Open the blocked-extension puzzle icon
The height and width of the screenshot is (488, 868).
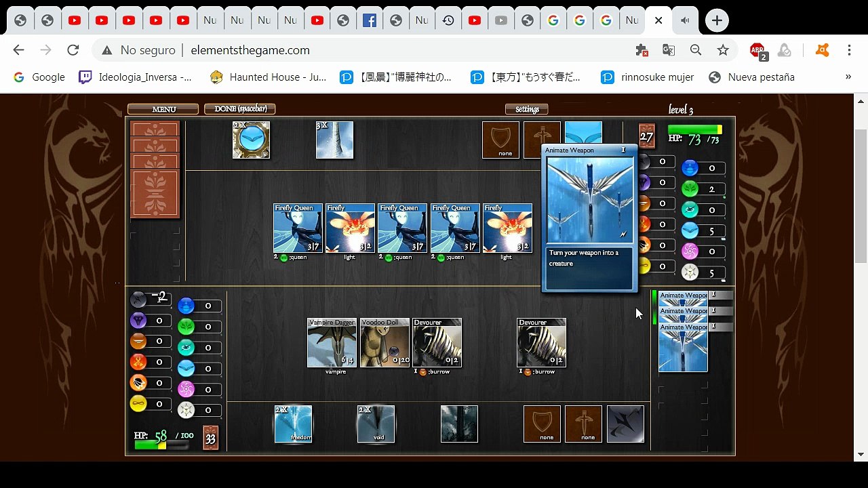(642, 50)
